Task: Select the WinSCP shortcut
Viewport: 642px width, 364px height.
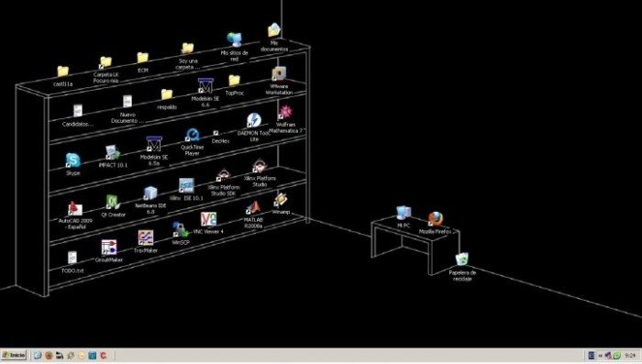Action: tap(180, 230)
